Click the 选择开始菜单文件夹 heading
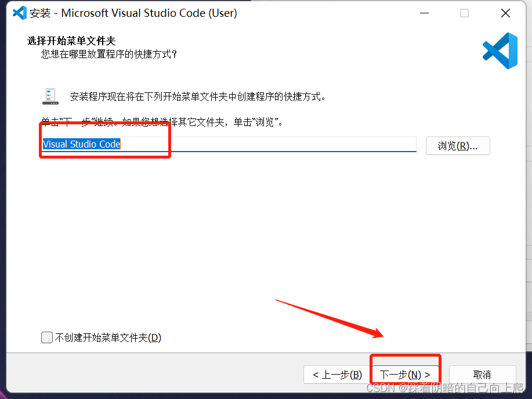Viewport: 532px width, 399px height. pos(71,41)
